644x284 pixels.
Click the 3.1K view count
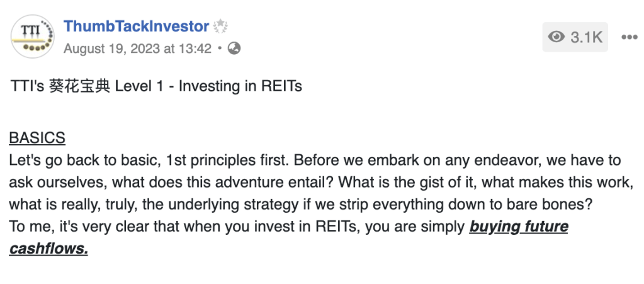pos(586,37)
